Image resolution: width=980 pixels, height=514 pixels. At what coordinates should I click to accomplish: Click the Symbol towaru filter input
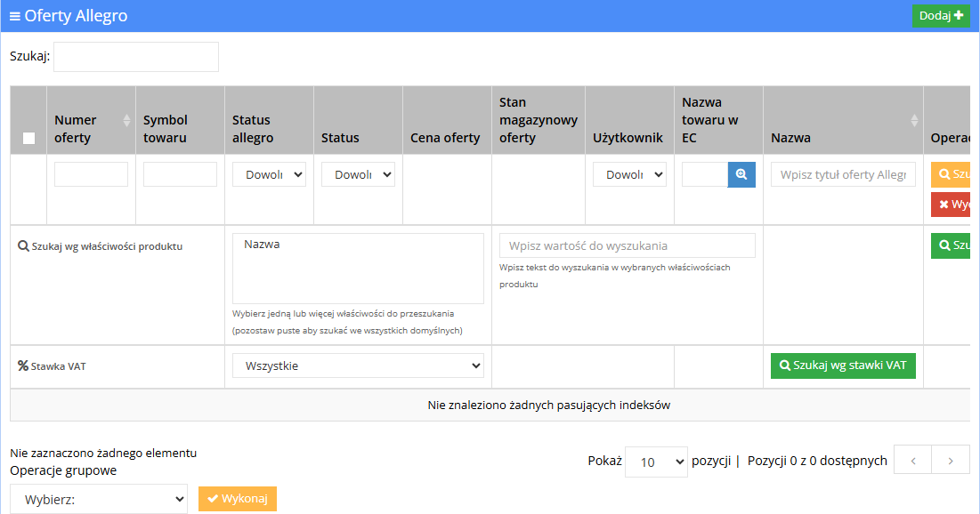coord(180,174)
